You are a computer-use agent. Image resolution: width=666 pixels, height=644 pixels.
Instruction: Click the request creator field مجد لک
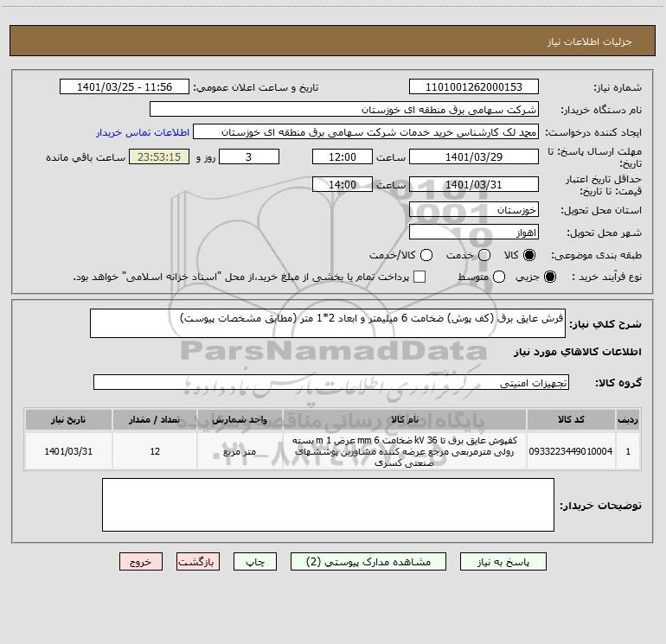pyautogui.click(x=366, y=131)
